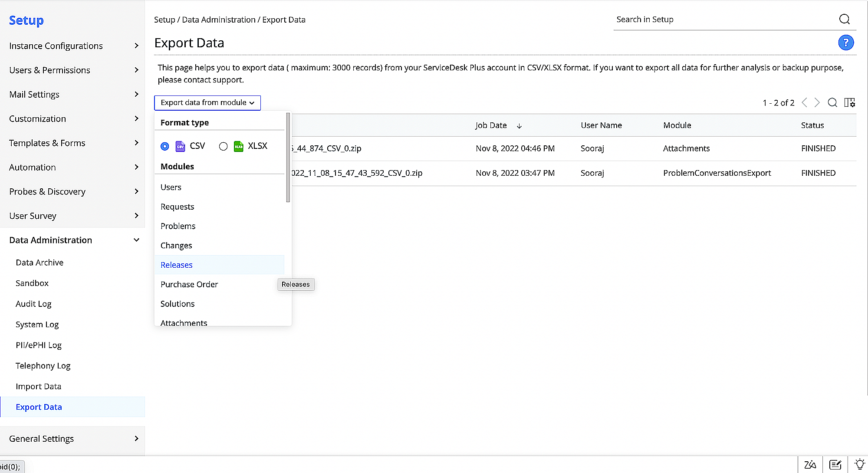Sort by the Job Date column arrow

click(x=519, y=126)
